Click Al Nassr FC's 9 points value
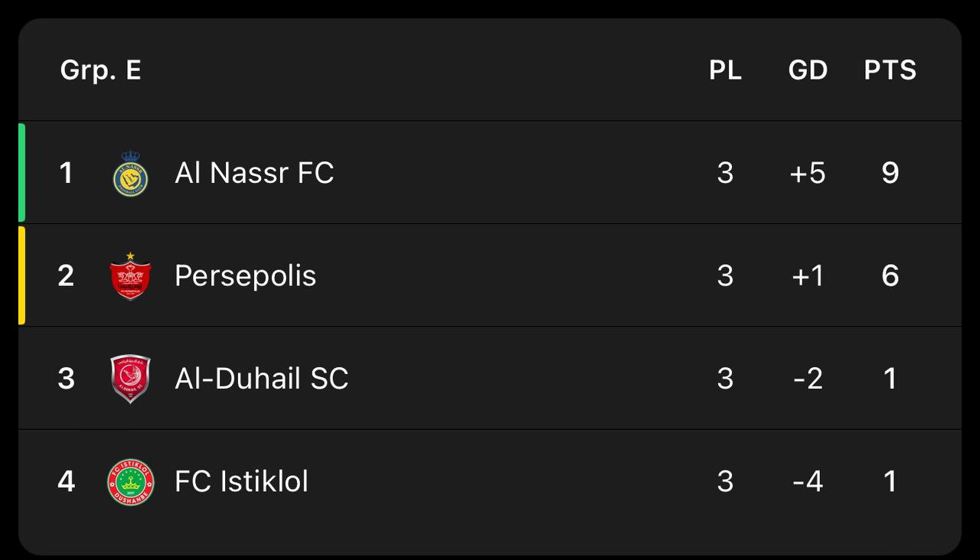 (x=890, y=173)
